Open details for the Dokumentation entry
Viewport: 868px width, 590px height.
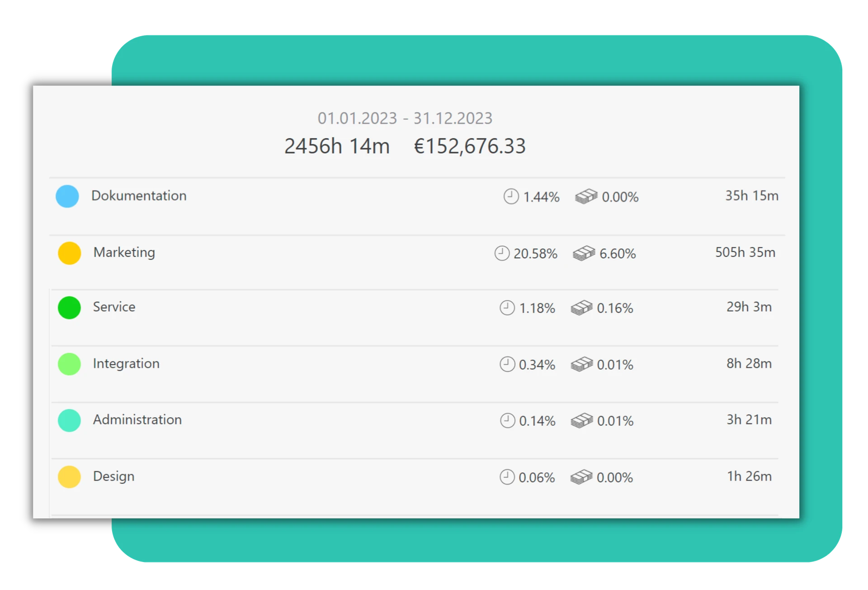click(316, 196)
